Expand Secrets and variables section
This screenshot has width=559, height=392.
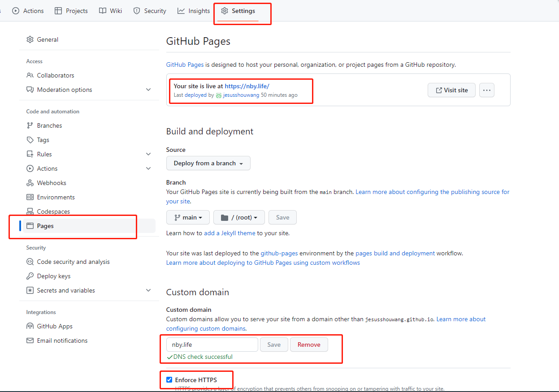pos(148,290)
